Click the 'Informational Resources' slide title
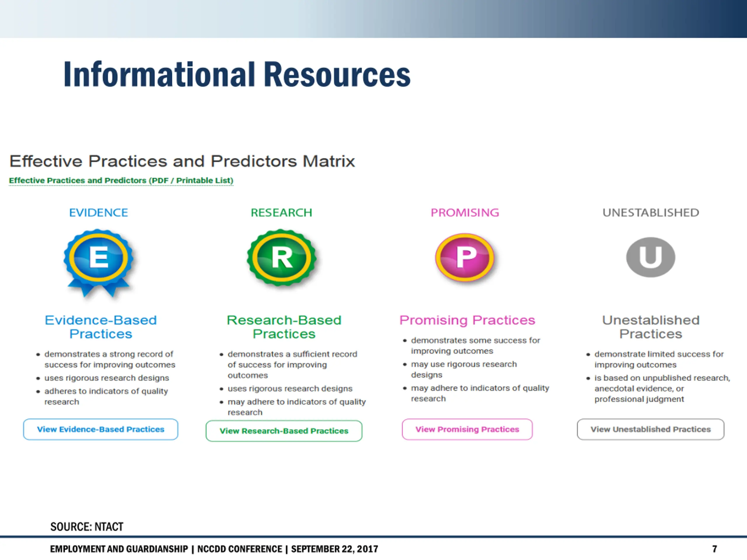This screenshot has height=560, width=747. [x=237, y=74]
